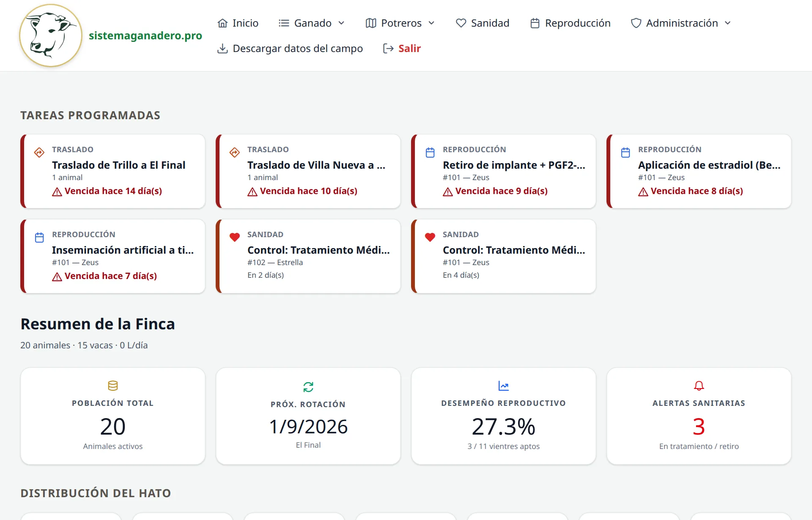Click the transfer icon on Villa Nueva card
This screenshot has width=812, height=520.
235,152
